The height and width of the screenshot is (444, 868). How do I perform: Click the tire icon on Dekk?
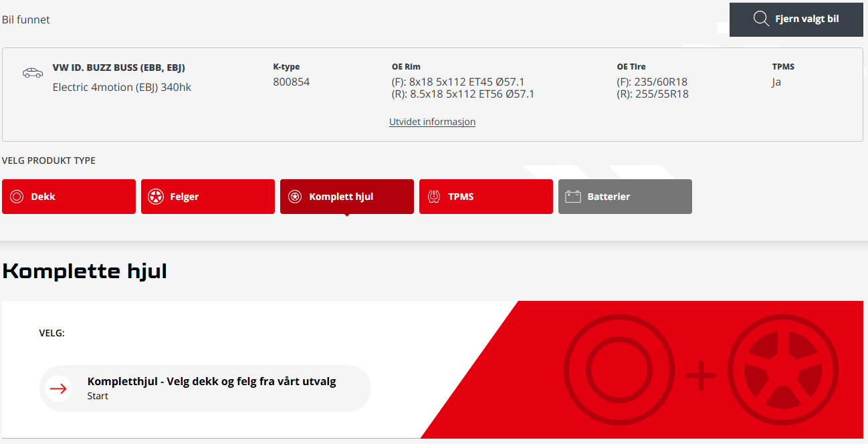[x=17, y=197]
